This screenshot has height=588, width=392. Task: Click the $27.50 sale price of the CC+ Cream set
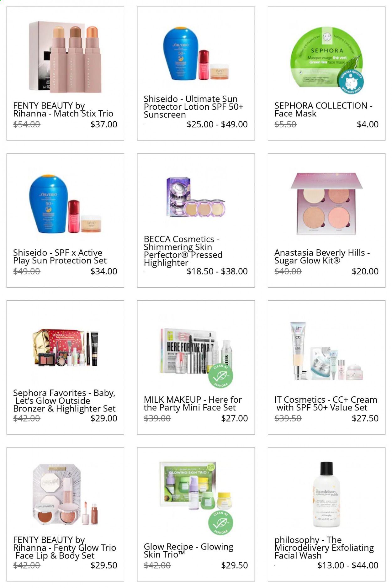tap(365, 418)
